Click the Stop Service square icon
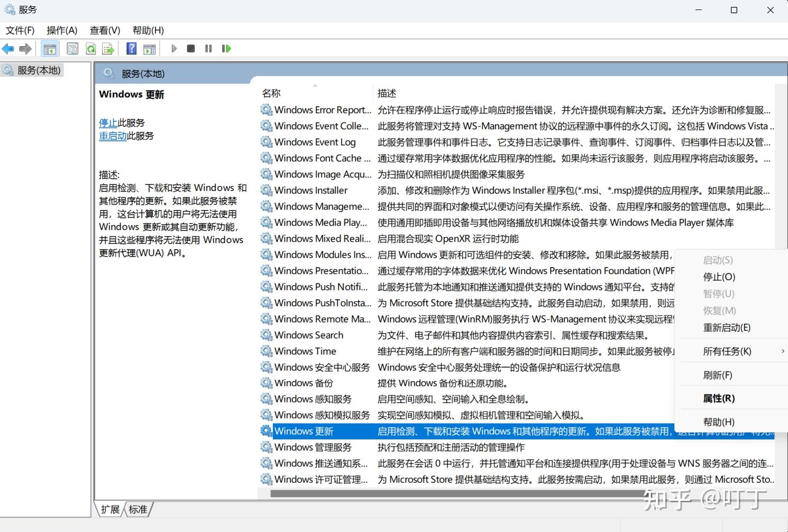This screenshot has height=532, width=788. click(191, 49)
